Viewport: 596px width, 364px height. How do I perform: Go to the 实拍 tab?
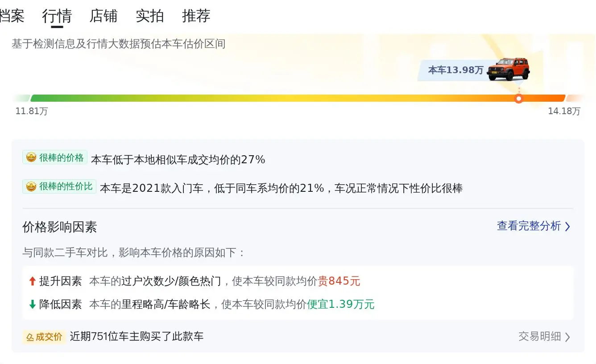pyautogui.click(x=150, y=16)
